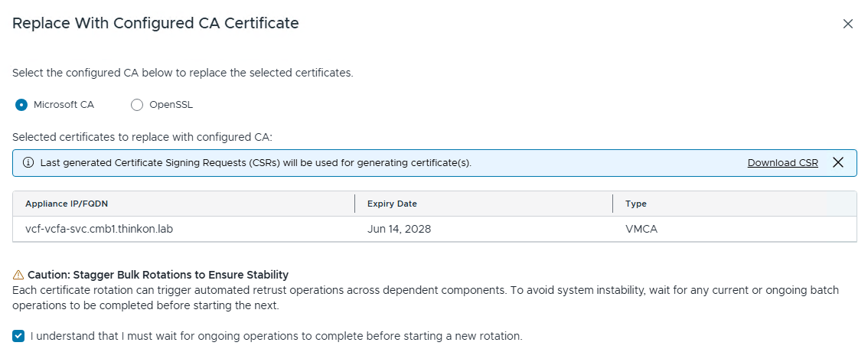868x362 pixels.
Task: Click the divider between Expiry Date and Type
Action: click(x=613, y=204)
